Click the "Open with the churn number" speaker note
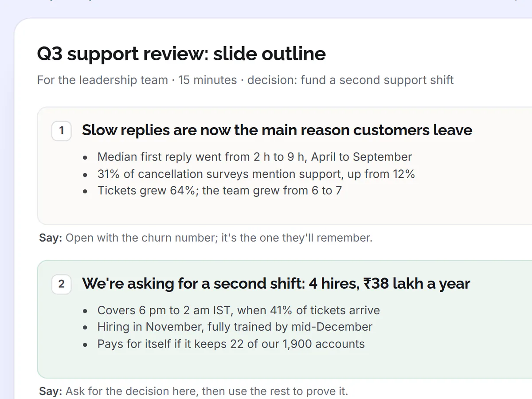Image resolution: width=532 pixels, height=399 pixels. [219, 238]
